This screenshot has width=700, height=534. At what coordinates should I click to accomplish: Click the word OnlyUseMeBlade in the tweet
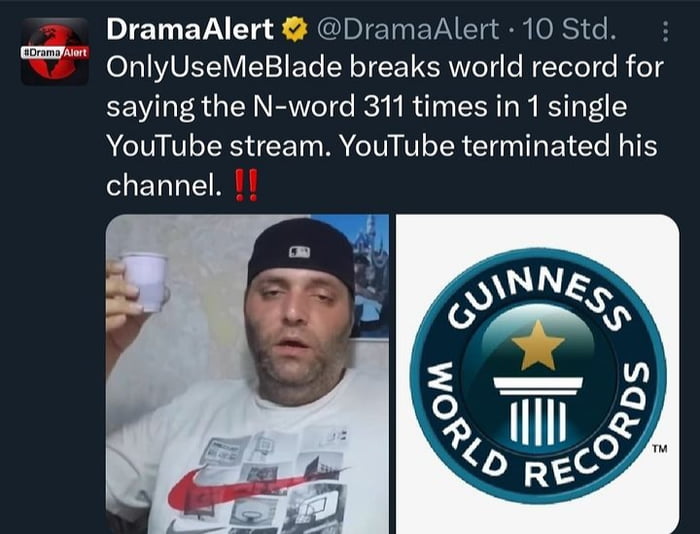(x=224, y=68)
